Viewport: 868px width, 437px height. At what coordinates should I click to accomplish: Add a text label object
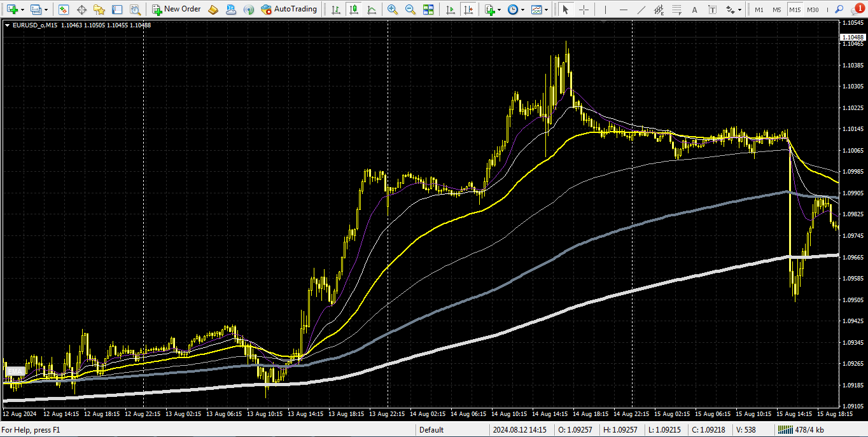coord(712,10)
